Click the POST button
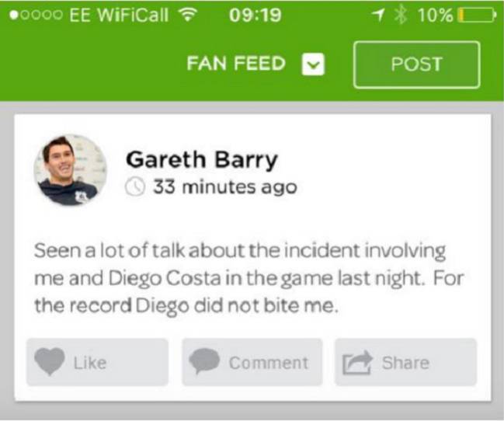This screenshot has height=421, width=504. [x=417, y=64]
